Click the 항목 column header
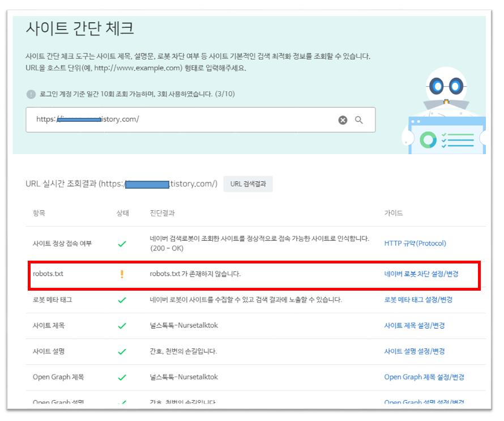504x421 pixels. click(39, 213)
